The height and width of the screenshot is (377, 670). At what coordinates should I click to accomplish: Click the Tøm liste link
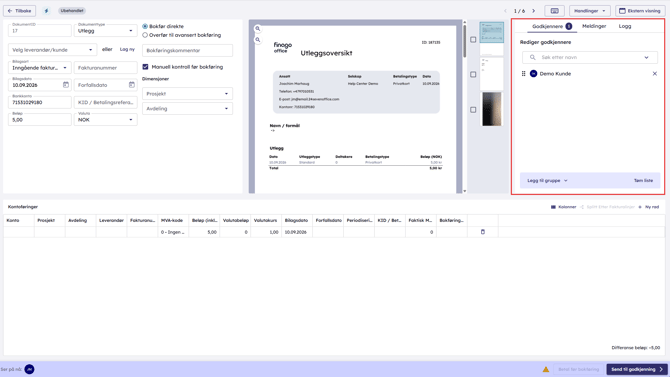[x=643, y=180]
